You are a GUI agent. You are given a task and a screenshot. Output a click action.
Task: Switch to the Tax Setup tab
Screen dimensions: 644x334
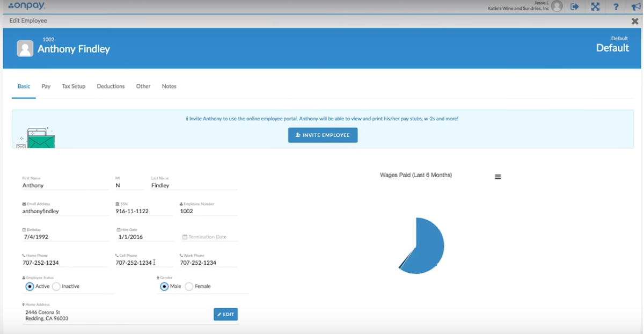click(x=74, y=86)
